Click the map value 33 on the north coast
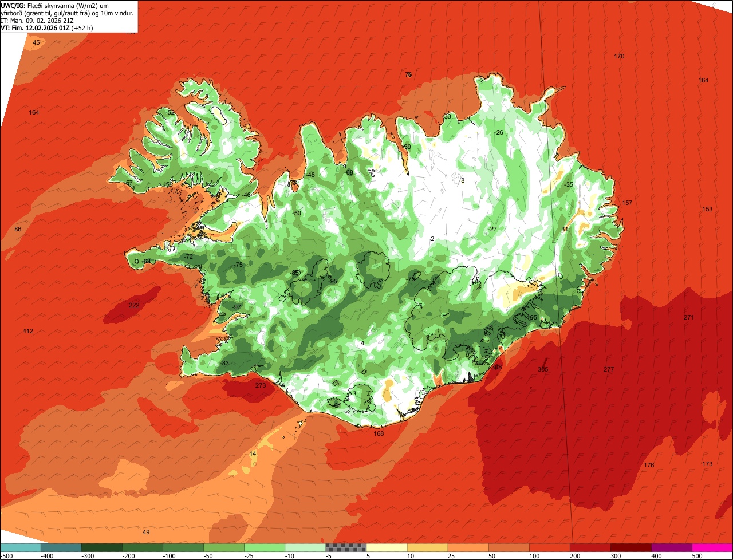733x560 pixels. click(448, 116)
